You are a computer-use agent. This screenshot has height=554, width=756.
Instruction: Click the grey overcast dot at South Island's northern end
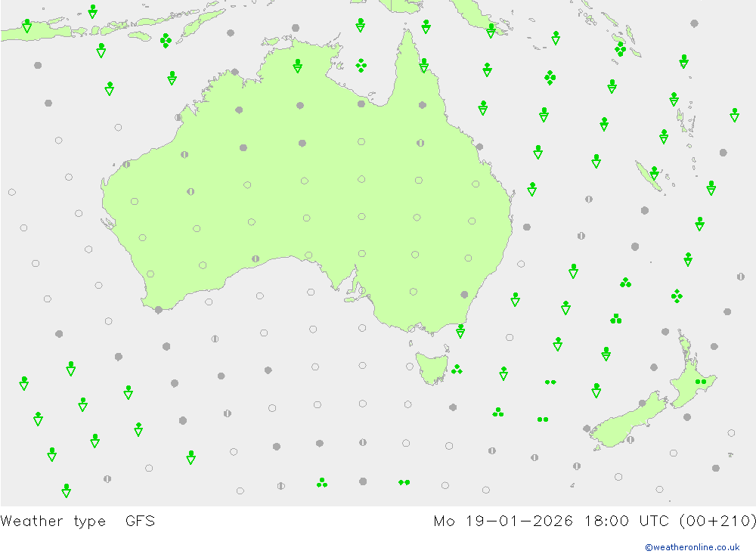(x=642, y=403)
